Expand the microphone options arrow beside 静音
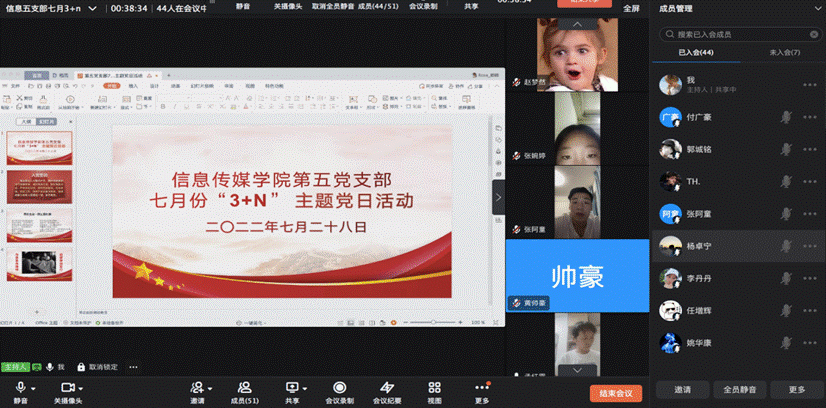 click(x=34, y=387)
